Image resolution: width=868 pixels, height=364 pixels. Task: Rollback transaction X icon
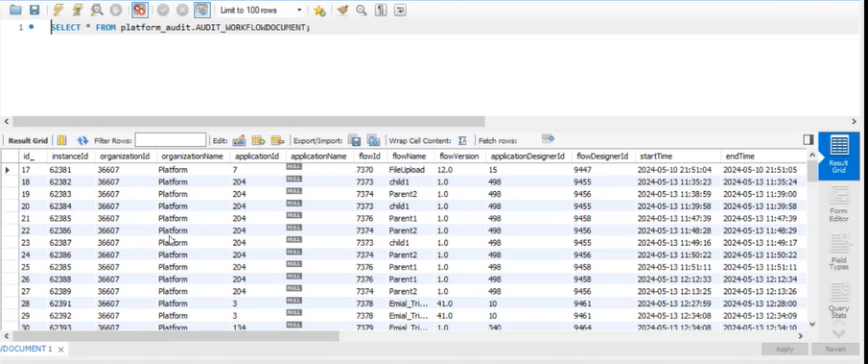tap(182, 10)
